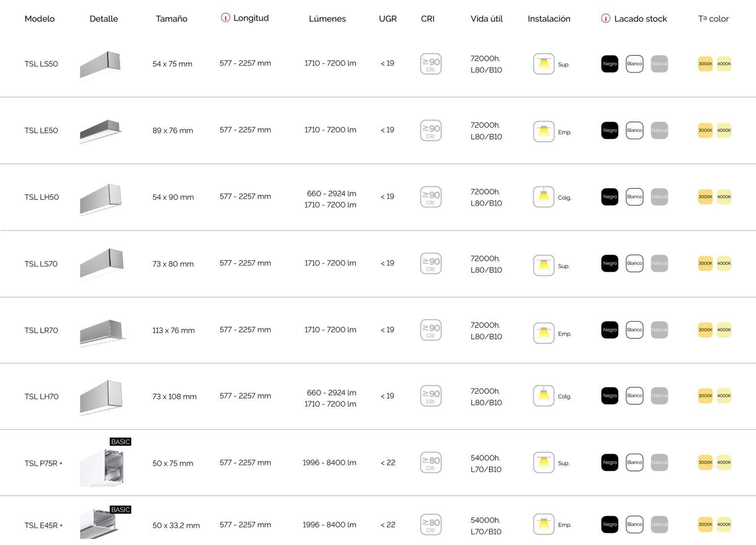Choose 4000K color temperature for TSL LR70
The width and height of the screenshot is (756, 545).
pos(724,330)
